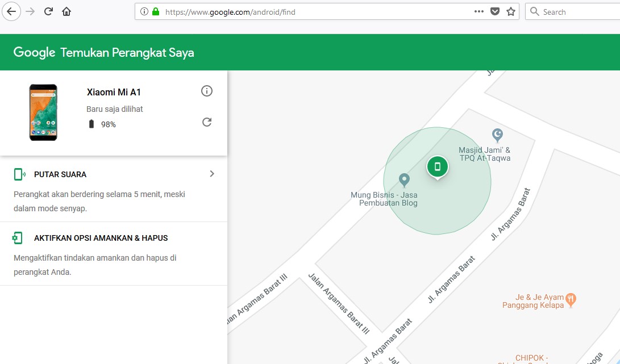Click the browser forward arrow
Viewport: 620px width, 364px height.
pos(30,11)
